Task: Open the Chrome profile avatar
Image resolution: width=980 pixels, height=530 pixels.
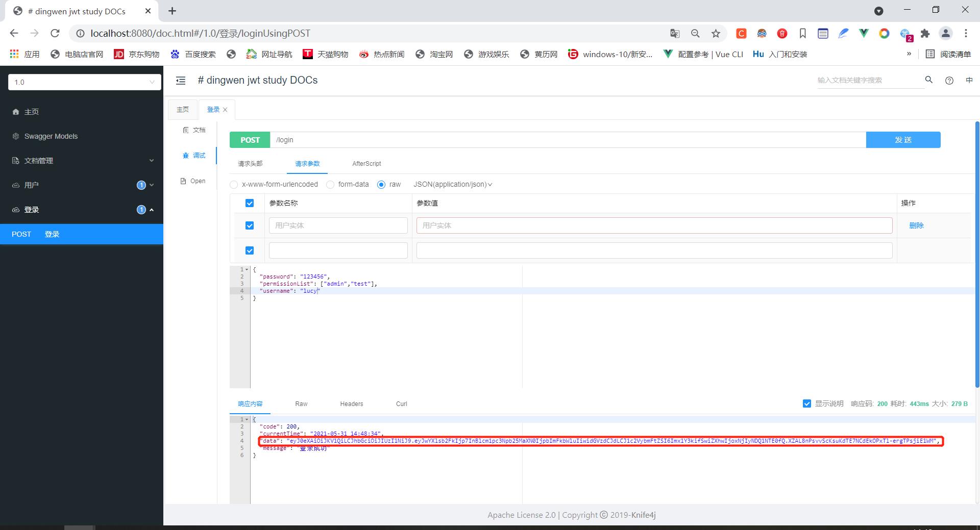Action: [x=946, y=33]
